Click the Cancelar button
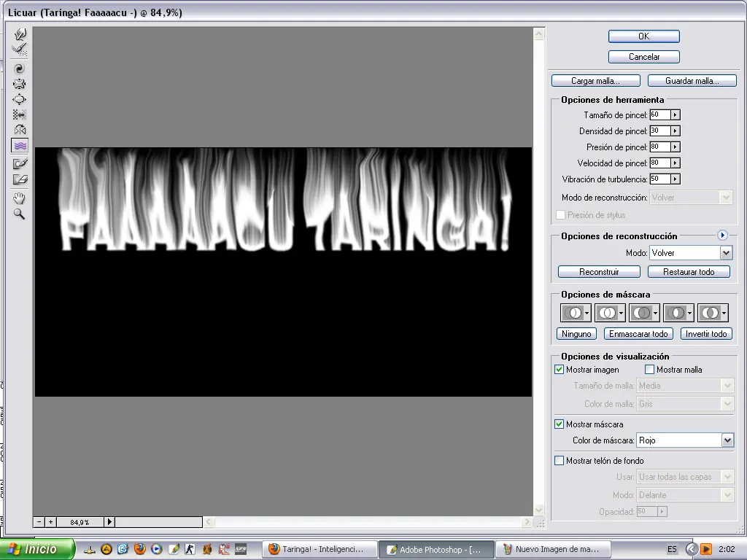The height and width of the screenshot is (560, 747). [x=643, y=57]
